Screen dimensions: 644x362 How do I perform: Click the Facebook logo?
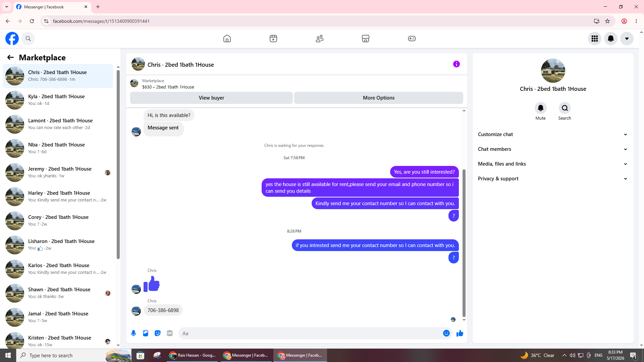[12, 39]
